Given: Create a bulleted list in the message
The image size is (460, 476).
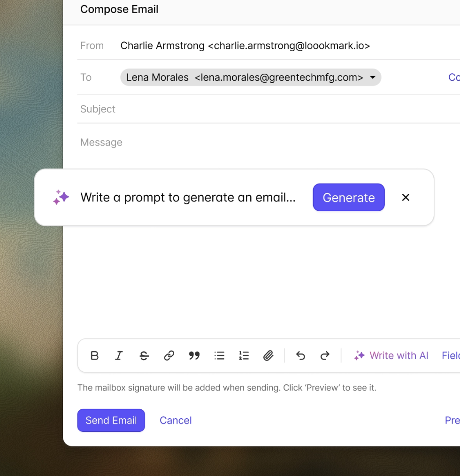Looking at the screenshot, I should 219,355.
